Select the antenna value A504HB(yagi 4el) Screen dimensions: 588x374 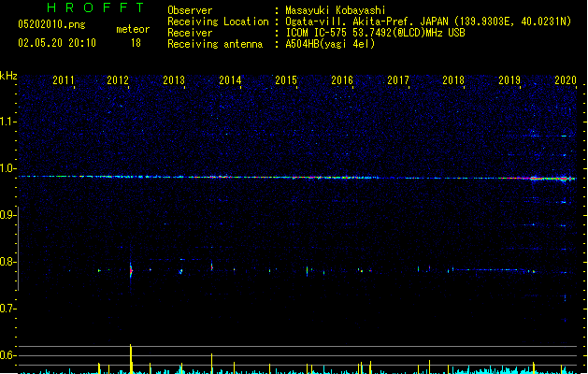pos(330,44)
